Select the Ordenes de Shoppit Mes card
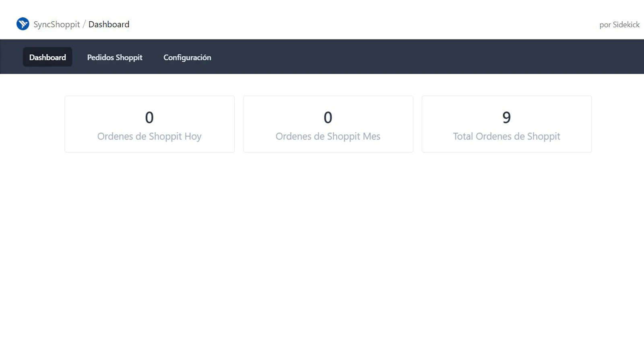 328,124
